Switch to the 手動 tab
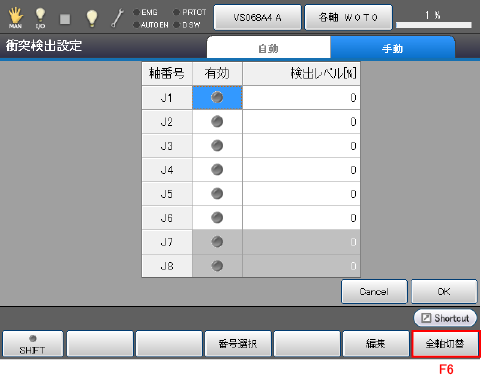 pos(392,48)
